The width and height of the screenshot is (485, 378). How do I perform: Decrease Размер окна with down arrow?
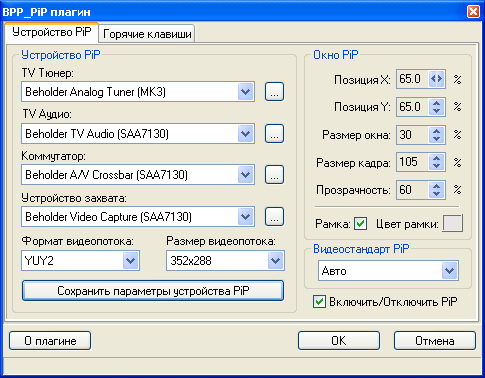click(x=437, y=139)
